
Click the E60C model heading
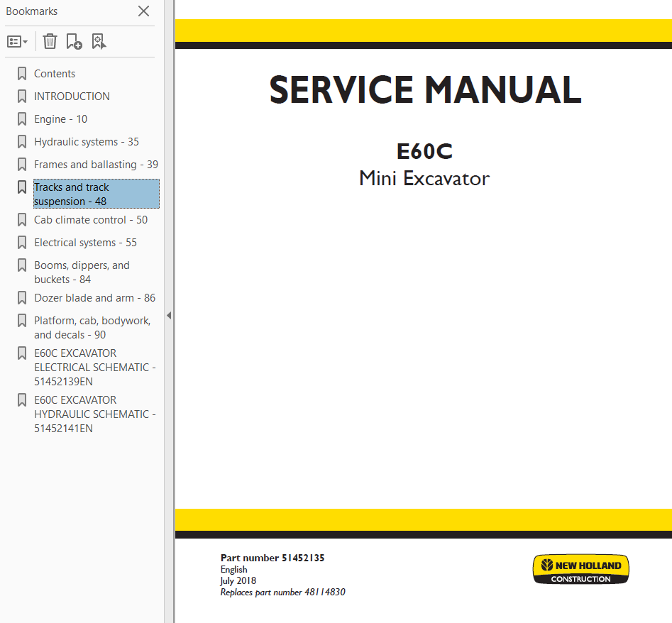coord(424,151)
